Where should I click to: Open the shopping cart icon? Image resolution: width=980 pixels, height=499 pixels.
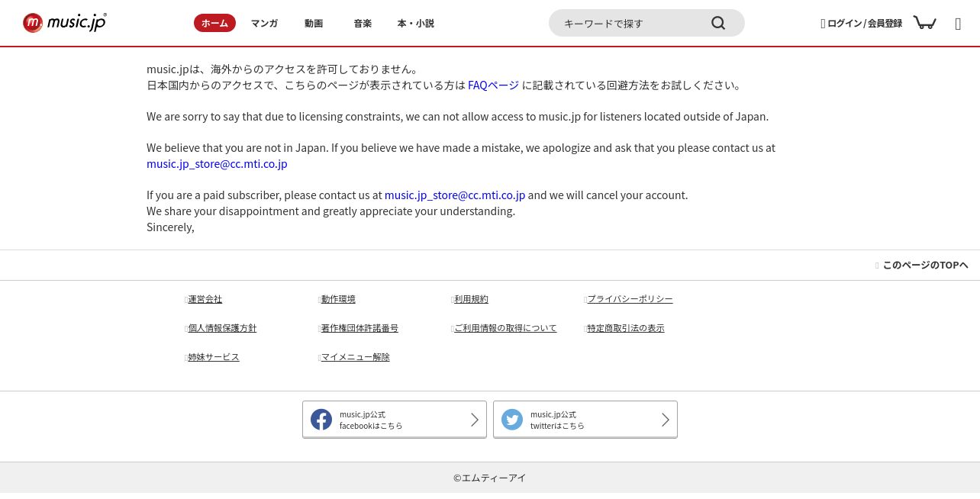coord(924,23)
